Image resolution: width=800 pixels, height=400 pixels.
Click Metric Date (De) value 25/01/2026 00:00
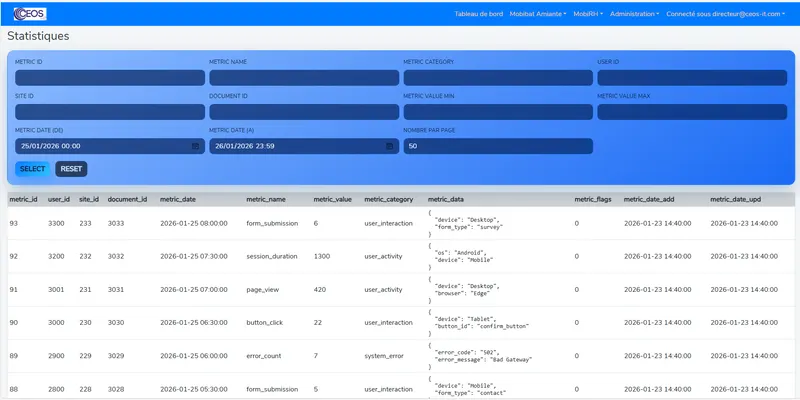(x=51, y=146)
